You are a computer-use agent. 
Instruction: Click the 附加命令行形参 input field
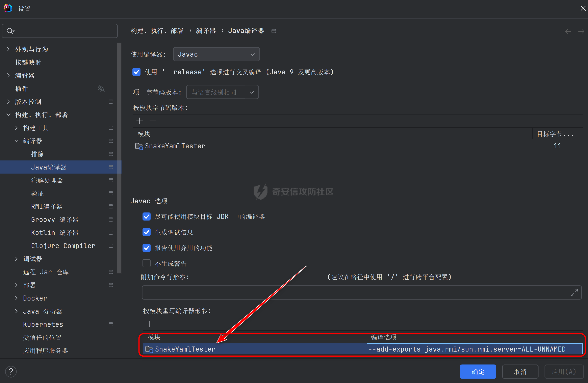coord(362,292)
